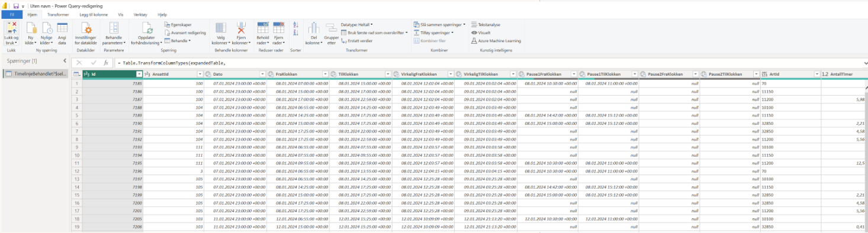The image size is (868, 233).
Task: Click save icon in title bar
Action: click(15, 5)
